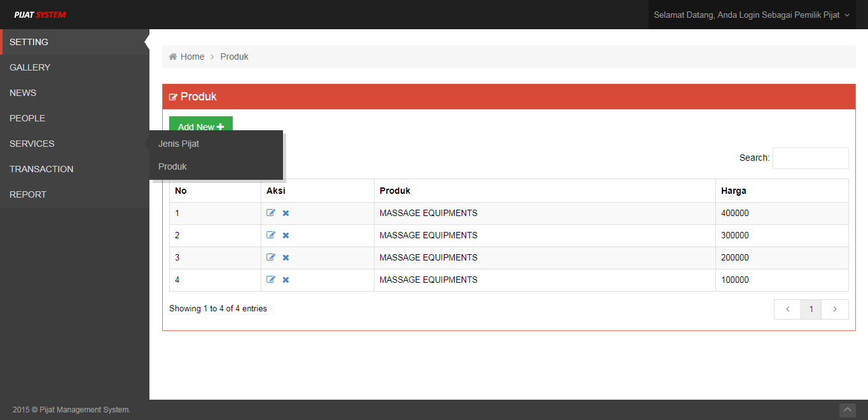The image size is (868, 420).
Task: Open the Gallery sidebar section
Action: tap(30, 67)
